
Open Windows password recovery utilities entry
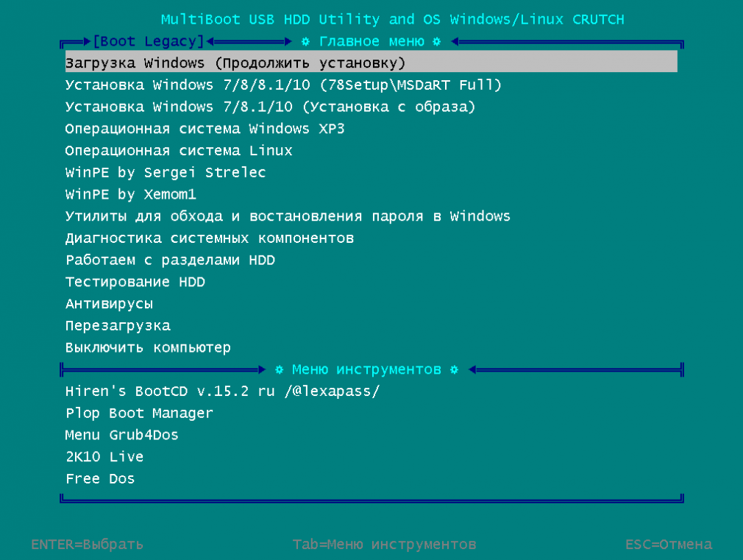pyautogui.click(x=288, y=216)
